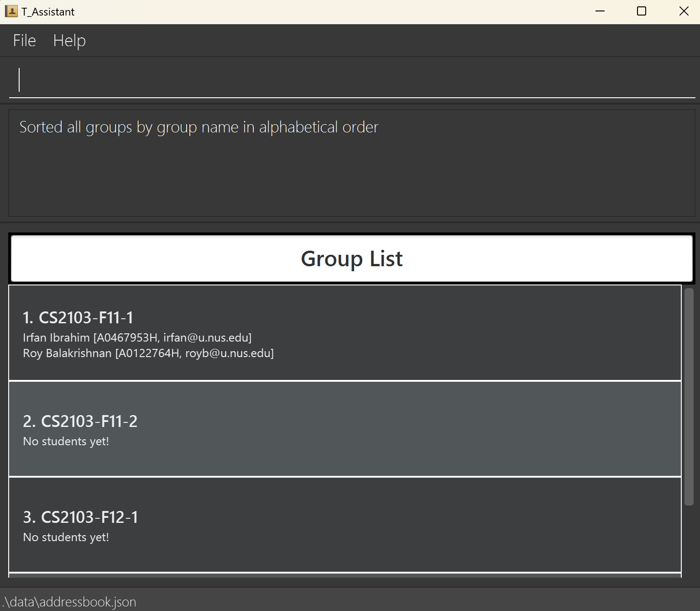Focus the command input box

[351, 80]
